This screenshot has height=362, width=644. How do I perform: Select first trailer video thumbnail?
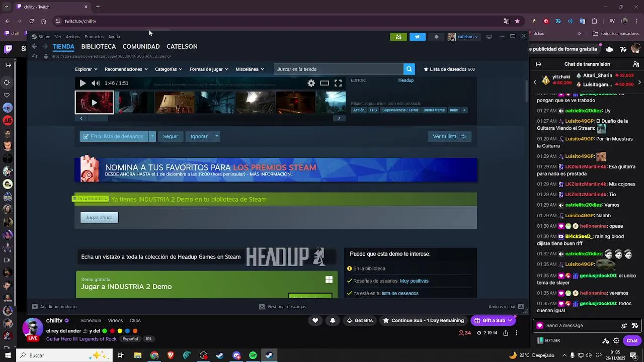click(x=94, y=103)
